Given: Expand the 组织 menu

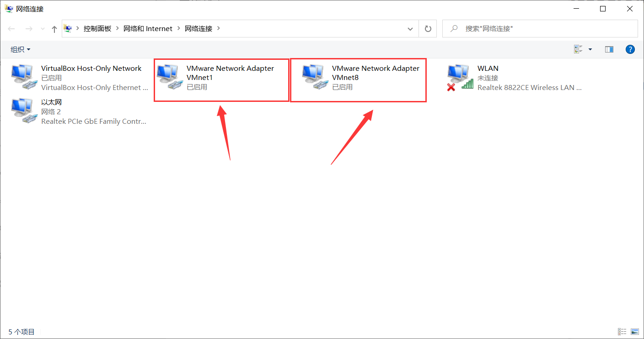Looking at the screenshot, I should click(20, 49).
